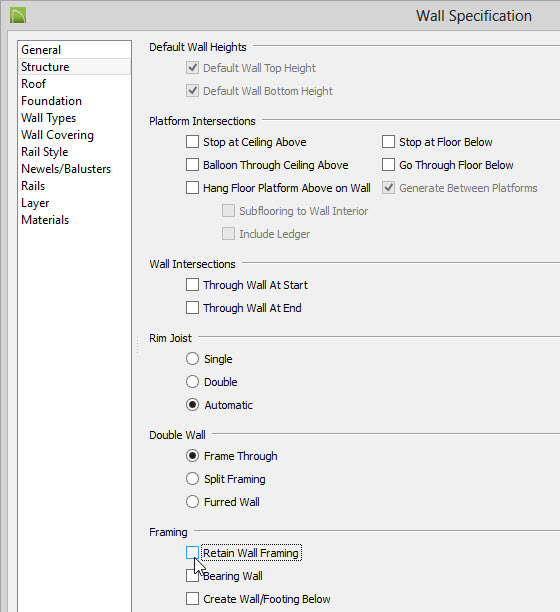This screenshot has height=612, width=560.
Task: Choose Furred Wall radio button
Action: tap(192, 502)
